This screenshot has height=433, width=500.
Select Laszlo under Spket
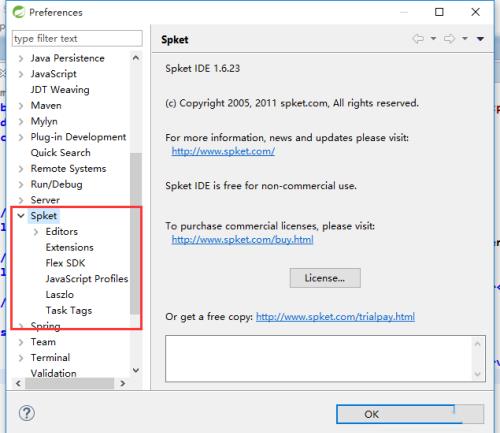coord(60,295)
